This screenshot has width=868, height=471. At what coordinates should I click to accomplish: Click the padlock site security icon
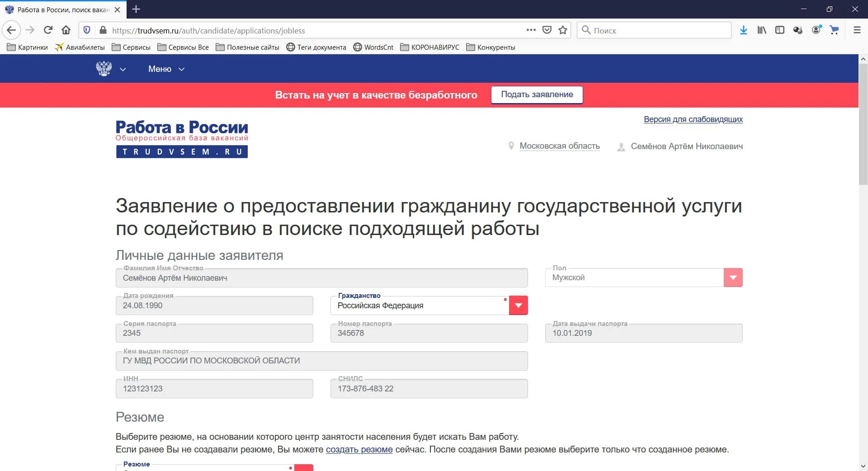pos(103,30)
